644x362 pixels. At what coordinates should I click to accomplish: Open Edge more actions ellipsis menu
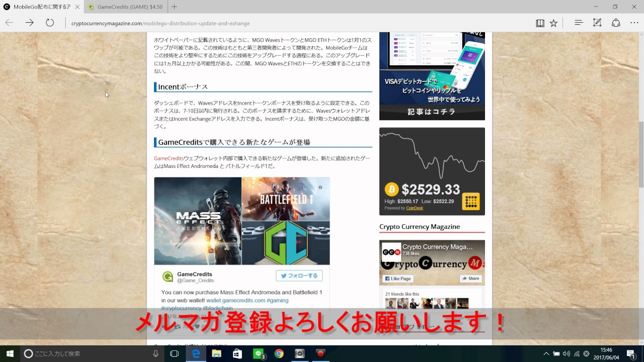coord(634,23)
